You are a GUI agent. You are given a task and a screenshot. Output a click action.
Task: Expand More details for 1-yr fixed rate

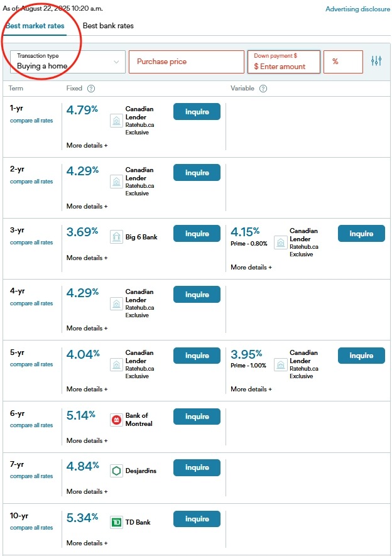coord(87,145)
